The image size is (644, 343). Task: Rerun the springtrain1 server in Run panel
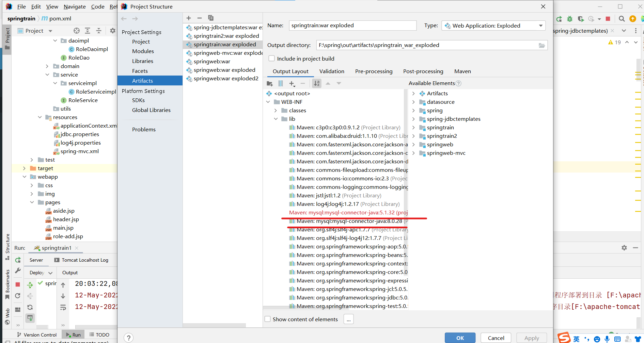coord(18,260)
